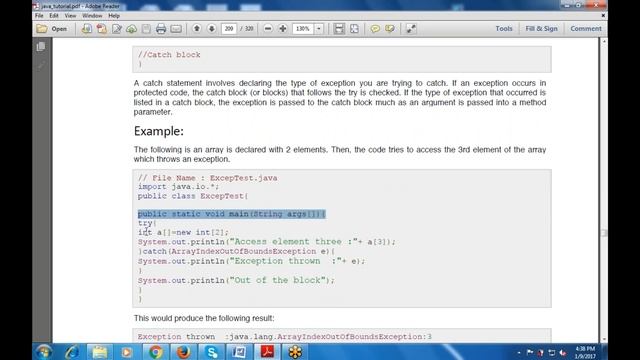640x360 pixels.
Task: Click the save file floppy icon
Action: (146, 29)
